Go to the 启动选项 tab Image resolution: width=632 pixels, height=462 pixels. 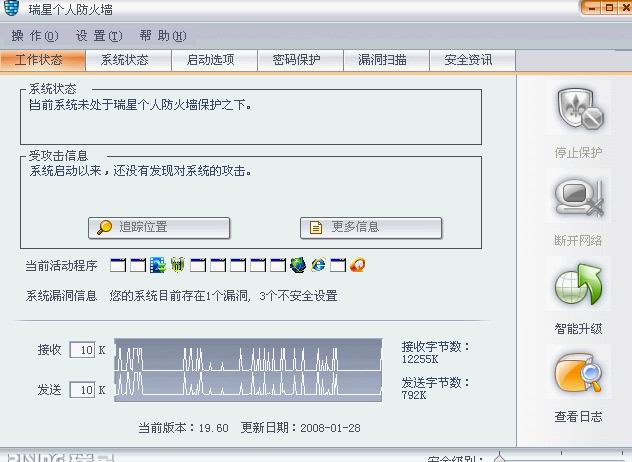point(214,60)
